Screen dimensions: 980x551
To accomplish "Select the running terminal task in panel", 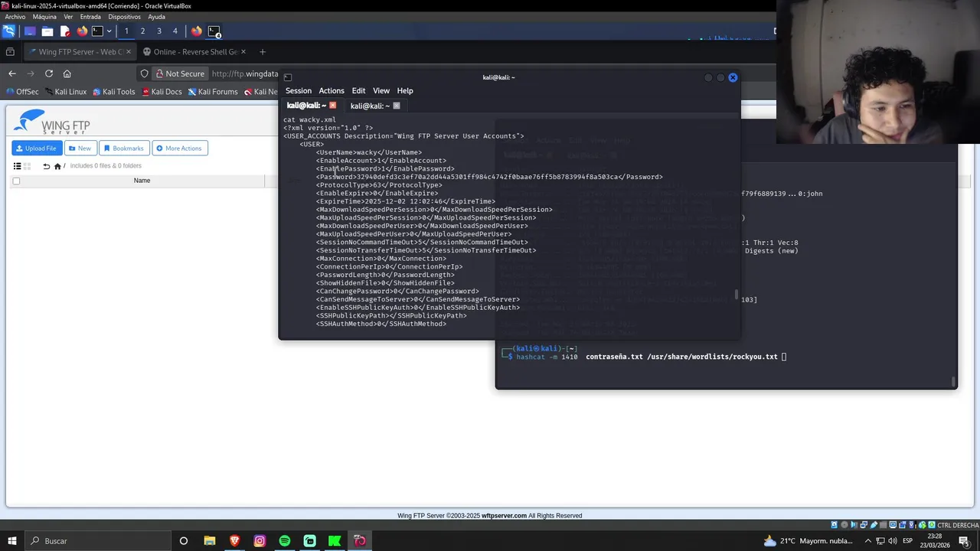I will pyautogui.click(x=214, y=31).
